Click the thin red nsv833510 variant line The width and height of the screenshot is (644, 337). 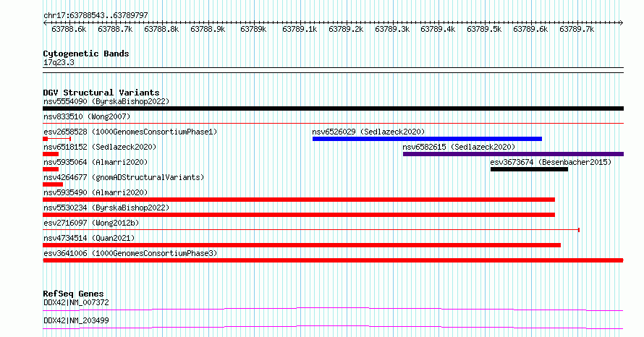[x=333, y=123]
